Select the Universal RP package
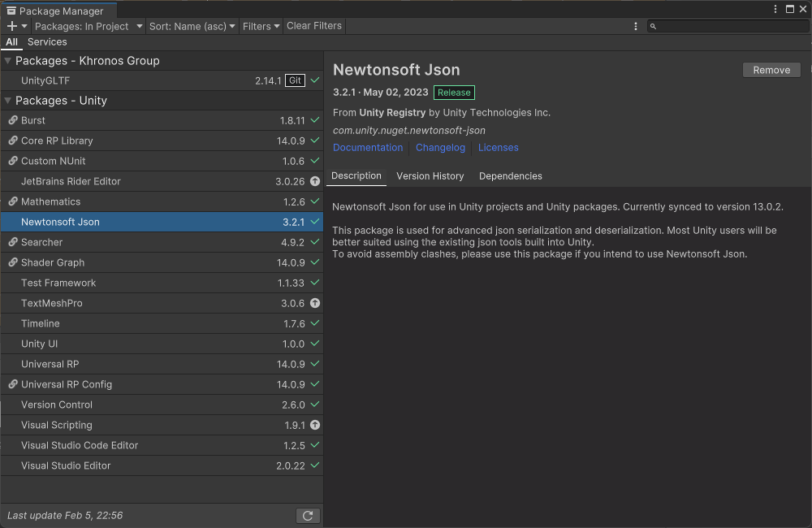 coord(162,364)
